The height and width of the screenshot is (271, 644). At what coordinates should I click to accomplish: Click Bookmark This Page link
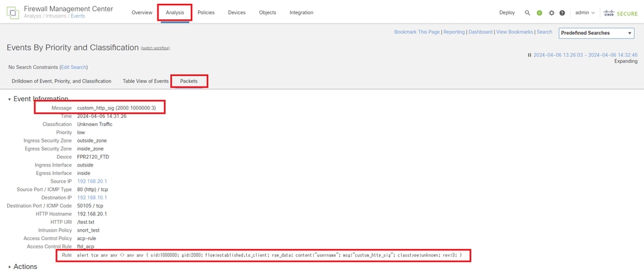417,32
